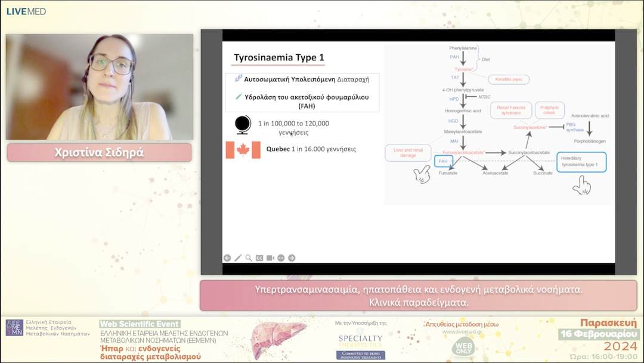
Task: Click the NTBC inhibitor label
Action: point(484,97)
